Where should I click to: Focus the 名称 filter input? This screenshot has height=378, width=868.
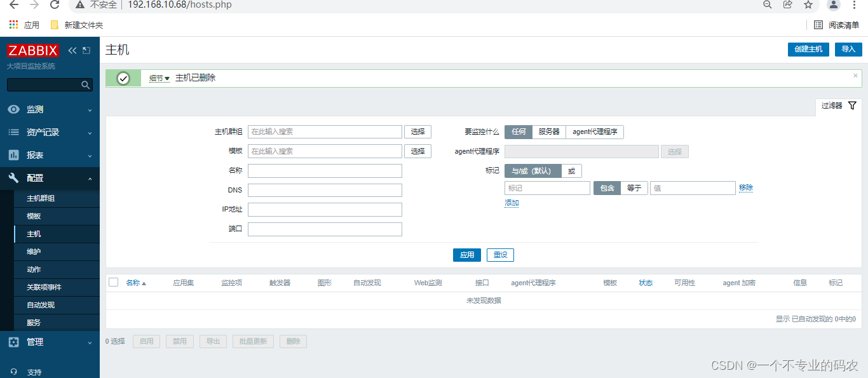point(325,171)
